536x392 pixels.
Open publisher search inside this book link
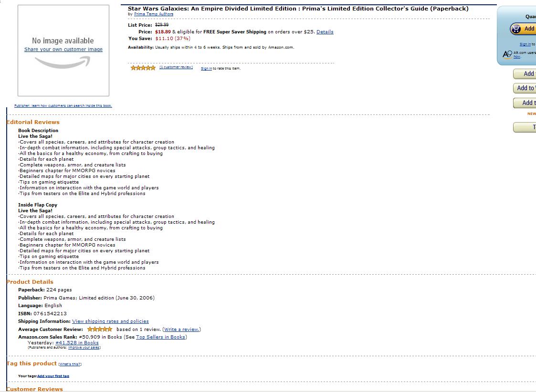point(63,105)
